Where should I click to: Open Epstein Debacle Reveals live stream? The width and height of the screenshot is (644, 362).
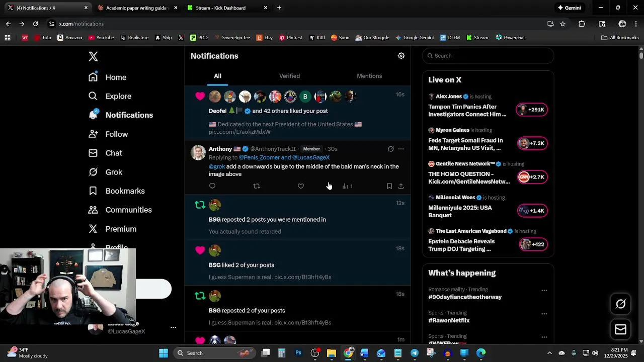point(461,245)
